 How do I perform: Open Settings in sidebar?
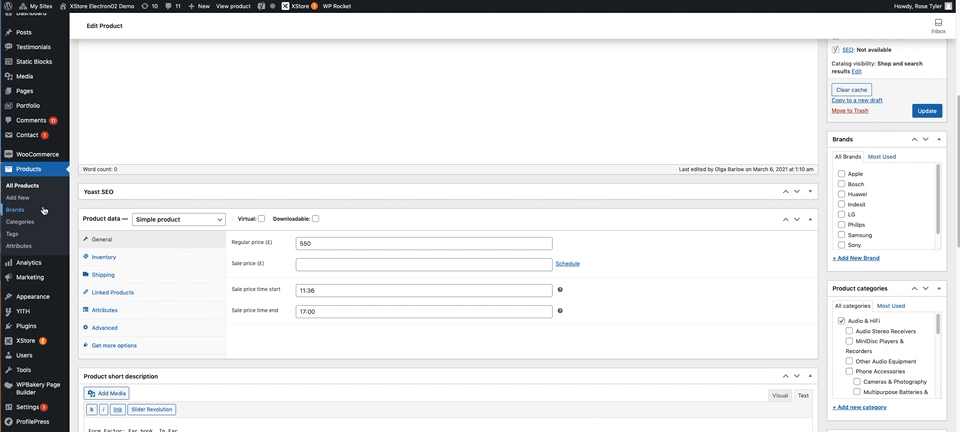pyautogui.click(x=28, y=407)
